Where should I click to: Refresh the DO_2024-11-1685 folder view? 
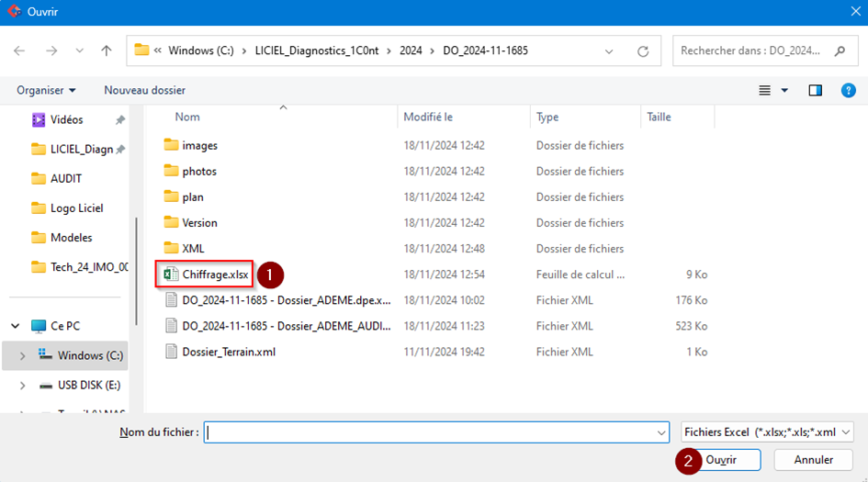click(x=643, y=50)
